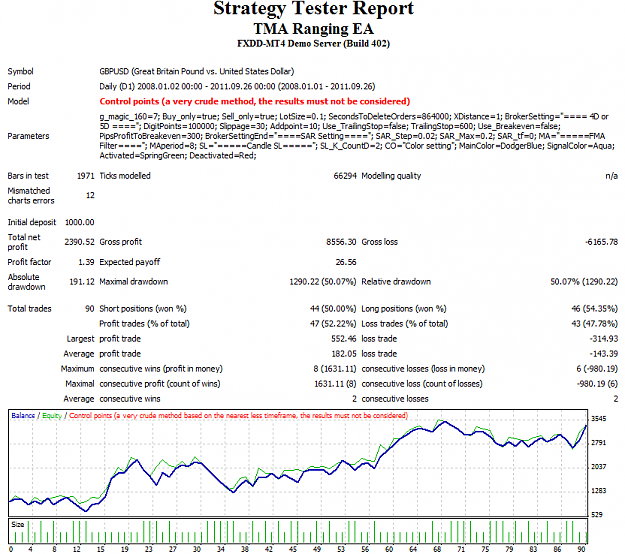Click the green 'Equity' chart legend label
The image size is (625, 554).
[52, 416]
